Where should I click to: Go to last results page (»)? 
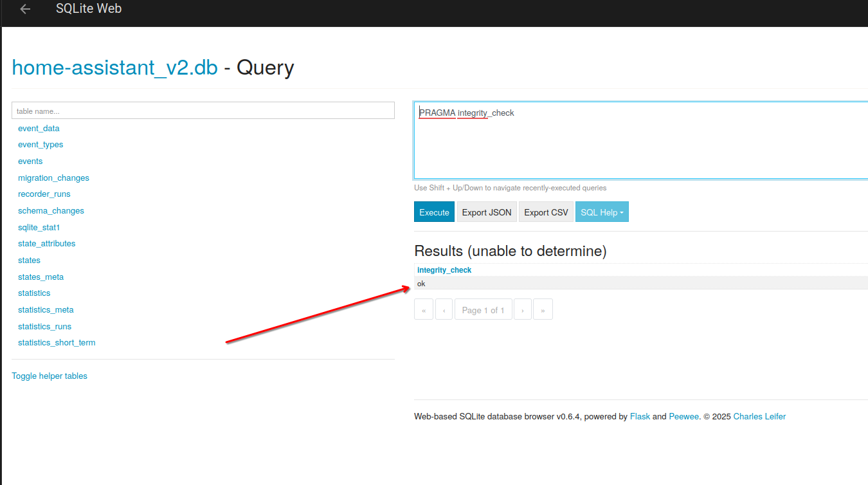(543, 309)
